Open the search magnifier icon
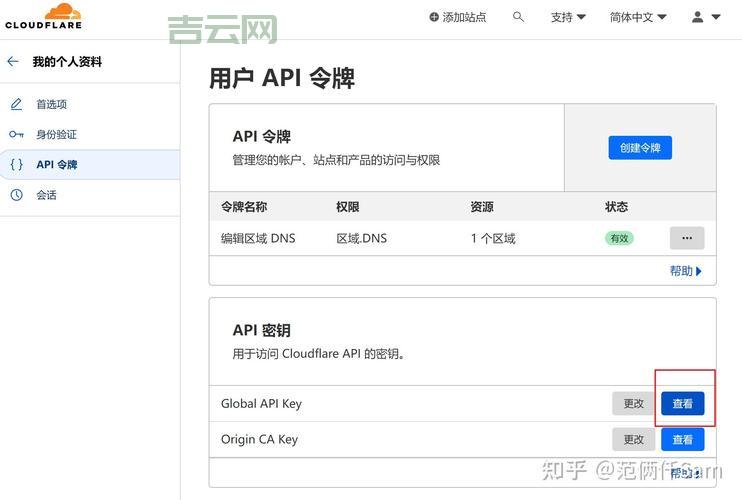This screenshot has height=500, width=742. (518, 17)
